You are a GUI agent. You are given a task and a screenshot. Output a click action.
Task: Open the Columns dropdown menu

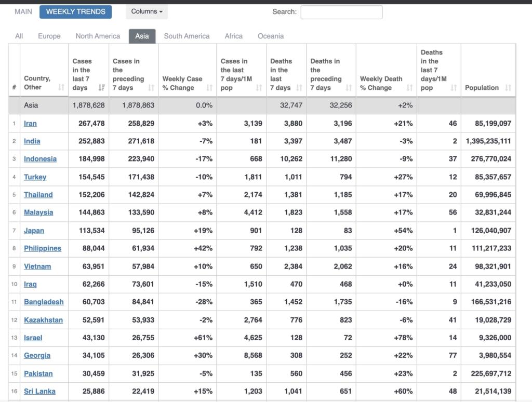(x=147, y=11)
